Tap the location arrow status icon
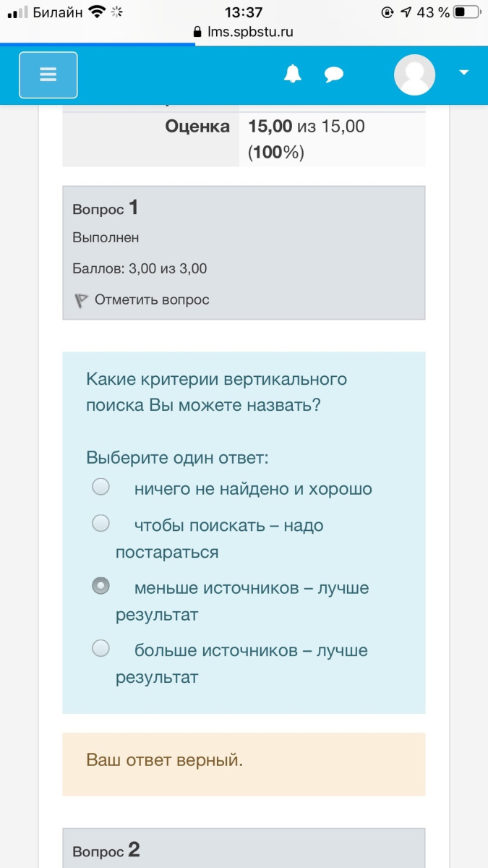This screenshot has height=868, width=488. [406, 12]
